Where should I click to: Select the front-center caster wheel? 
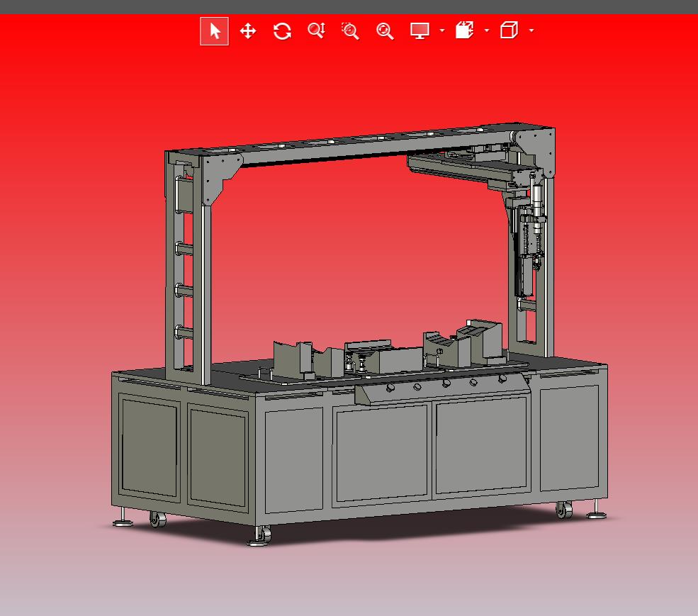264,534
